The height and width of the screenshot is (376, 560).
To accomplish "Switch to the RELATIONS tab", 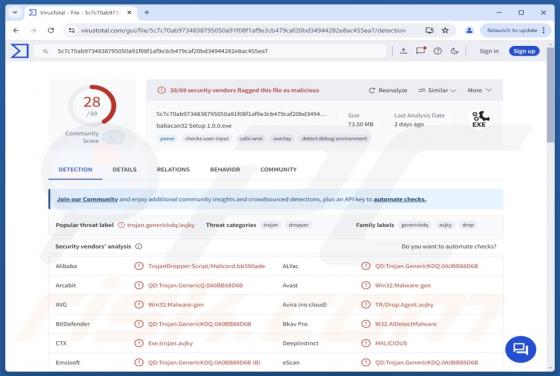I will [x=173, y=170].
